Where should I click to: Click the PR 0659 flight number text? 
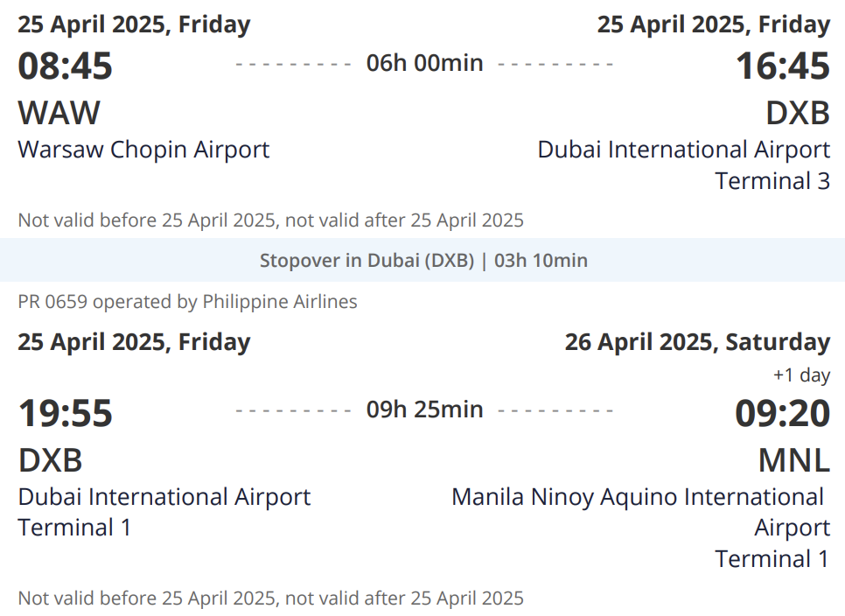[x=54, y=302]
